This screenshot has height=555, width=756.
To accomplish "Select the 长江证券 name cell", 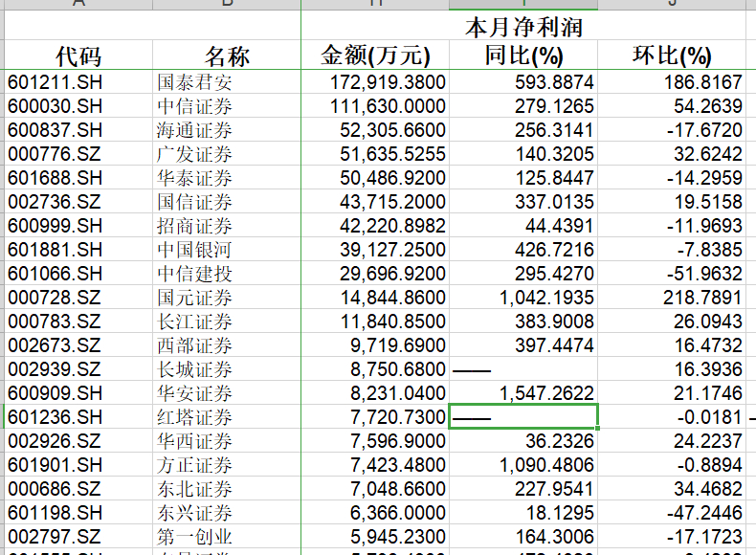I will (x=227, y=322).
